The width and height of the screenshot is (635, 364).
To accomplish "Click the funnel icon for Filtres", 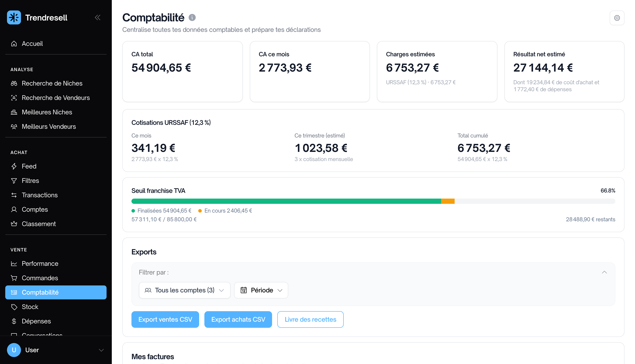I will [14, 181].
